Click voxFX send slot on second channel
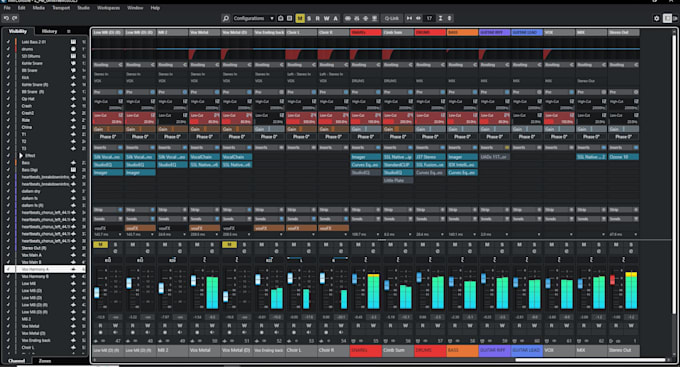 [x=140, y=228]
